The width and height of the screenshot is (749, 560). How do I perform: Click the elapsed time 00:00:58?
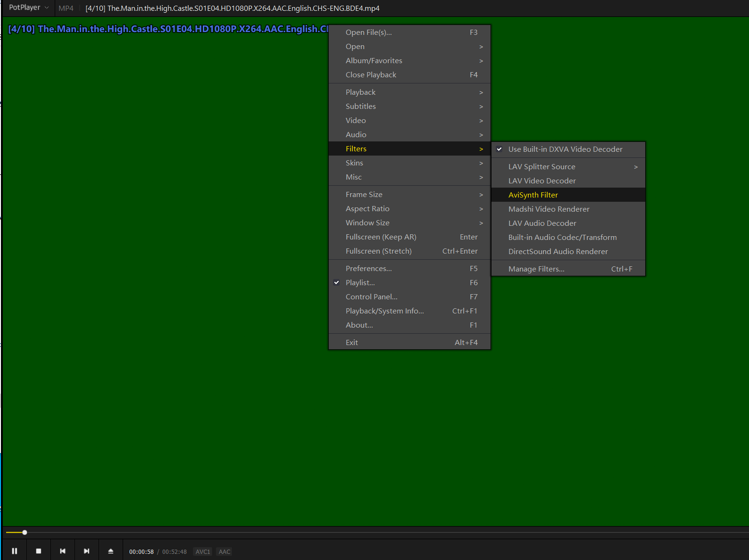(141, 552)
